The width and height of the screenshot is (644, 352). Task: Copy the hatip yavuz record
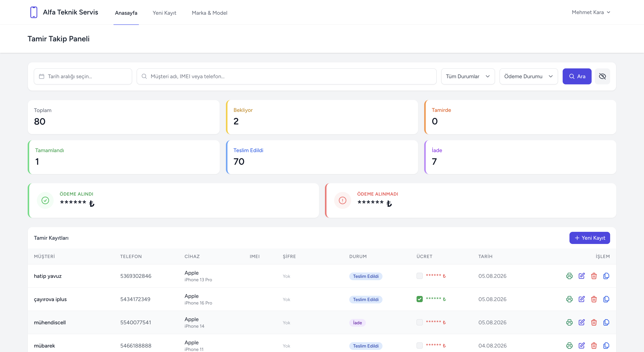[606, 276]
